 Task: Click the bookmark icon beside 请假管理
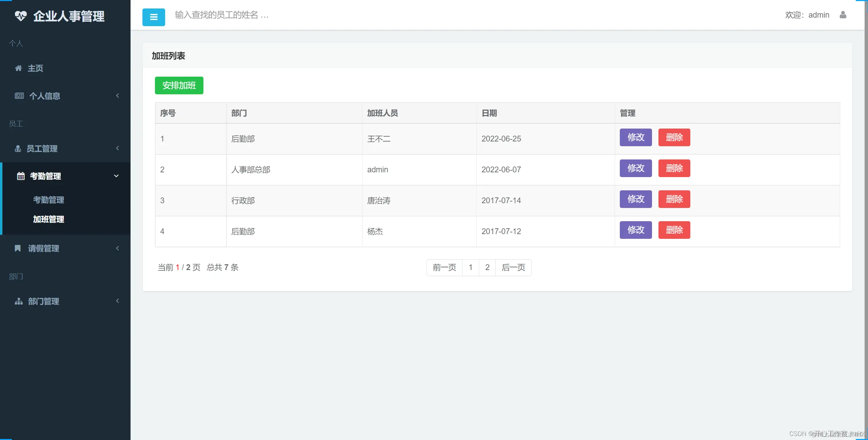pyautogui.click(x=18, y=248)
